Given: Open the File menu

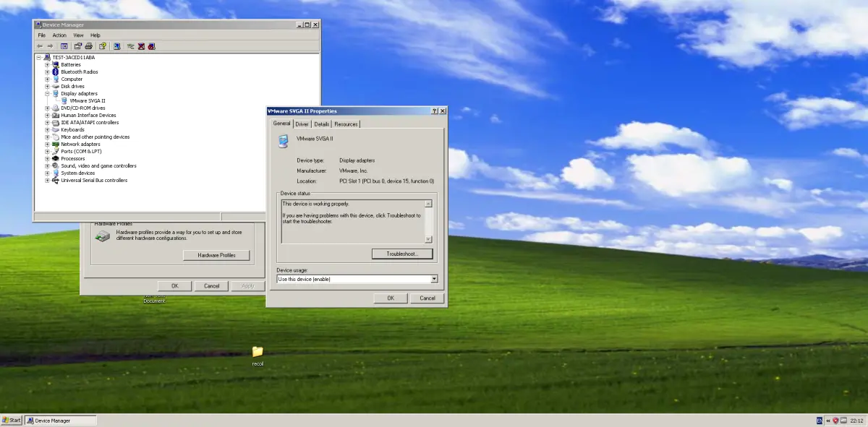Looking at the screenshot, I should 42,35.
